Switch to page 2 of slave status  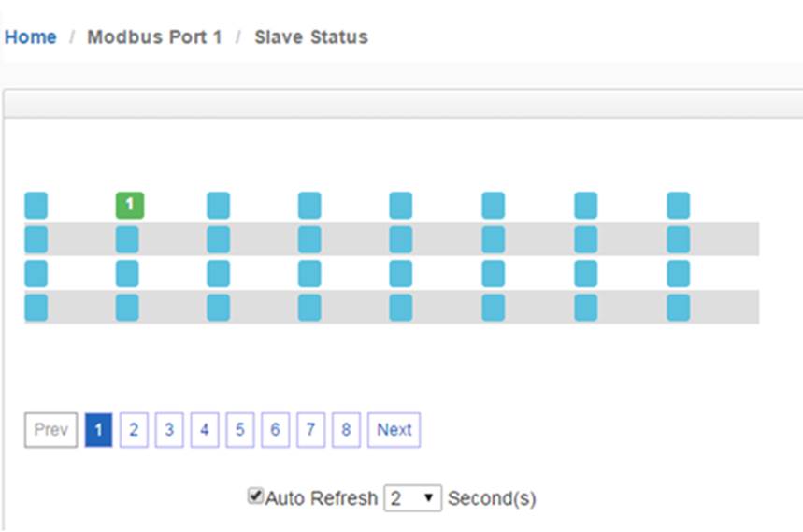[x=134, y=429]
